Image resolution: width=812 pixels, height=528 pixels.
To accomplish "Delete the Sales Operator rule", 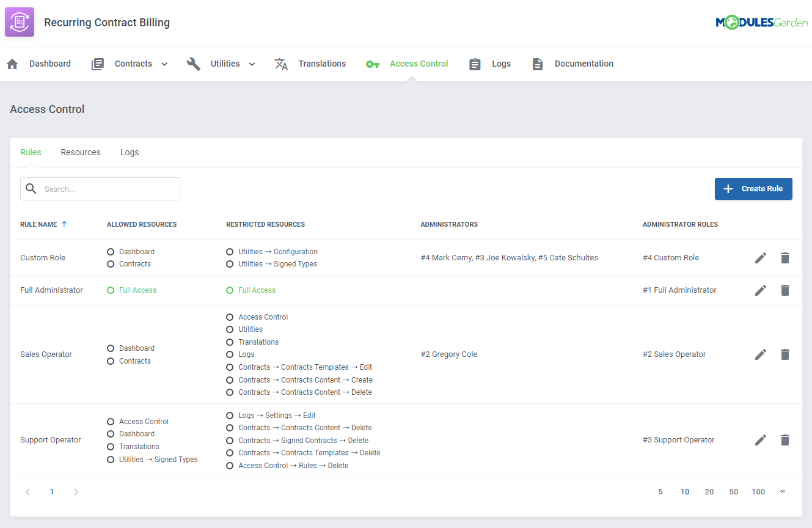I will pyautogui.click(x=785, y=354).
